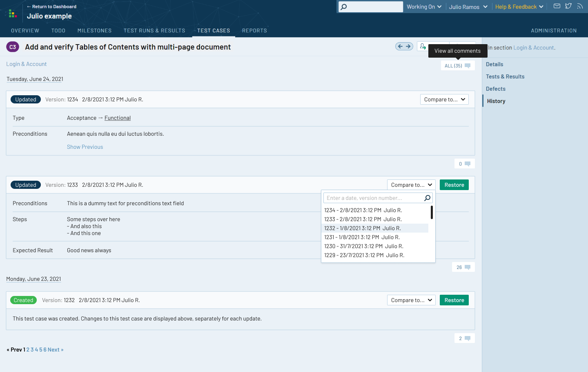Open comments bubble showing 2
Screen dimensions: 588x372
465,338
